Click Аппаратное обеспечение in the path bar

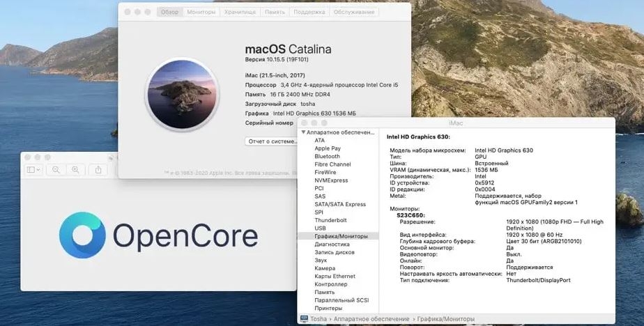click(371, 319)
